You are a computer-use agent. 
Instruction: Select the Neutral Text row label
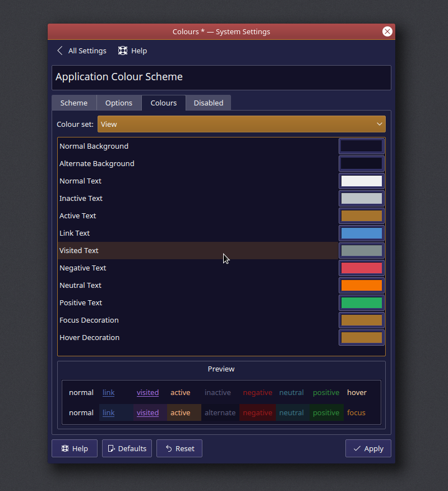(x=80, y=285)
